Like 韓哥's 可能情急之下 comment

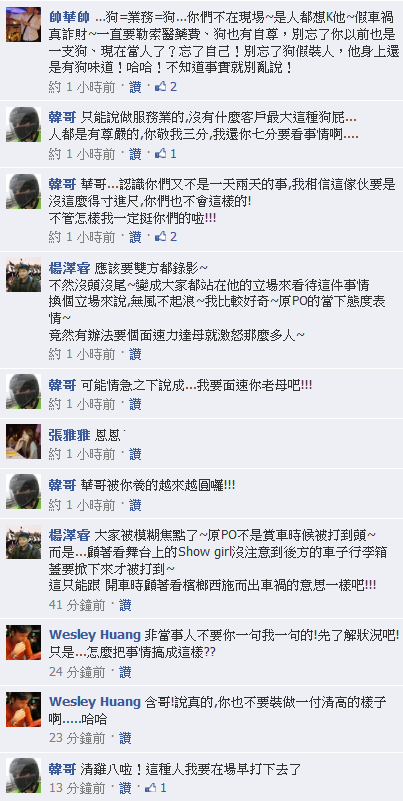click(x=135, y=404)
